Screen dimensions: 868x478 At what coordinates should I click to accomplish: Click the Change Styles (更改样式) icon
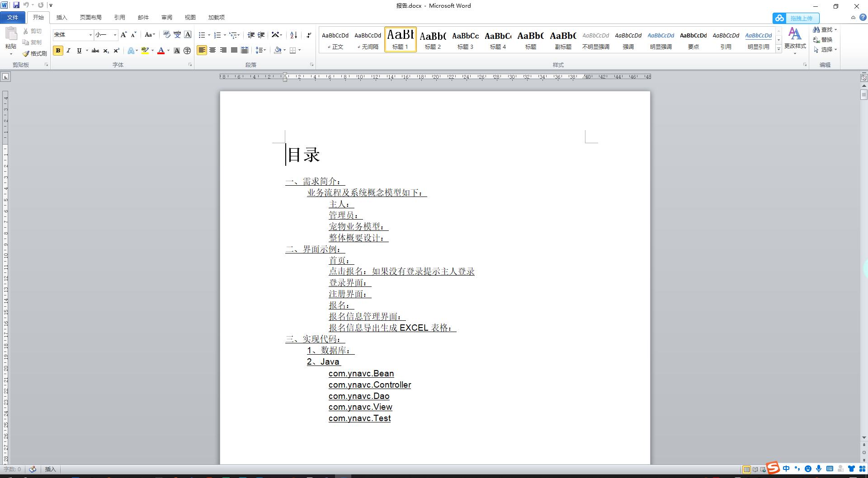(795, 34)
